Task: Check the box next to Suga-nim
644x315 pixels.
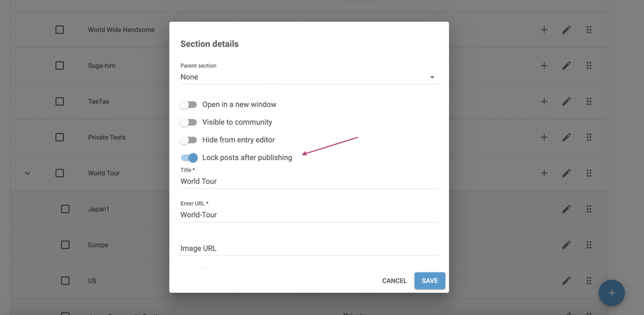Action: pyautogui.click(x=60, y=66)
